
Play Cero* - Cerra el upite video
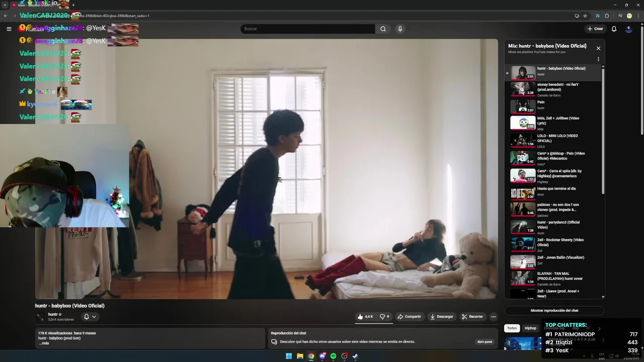coord(553,176)
